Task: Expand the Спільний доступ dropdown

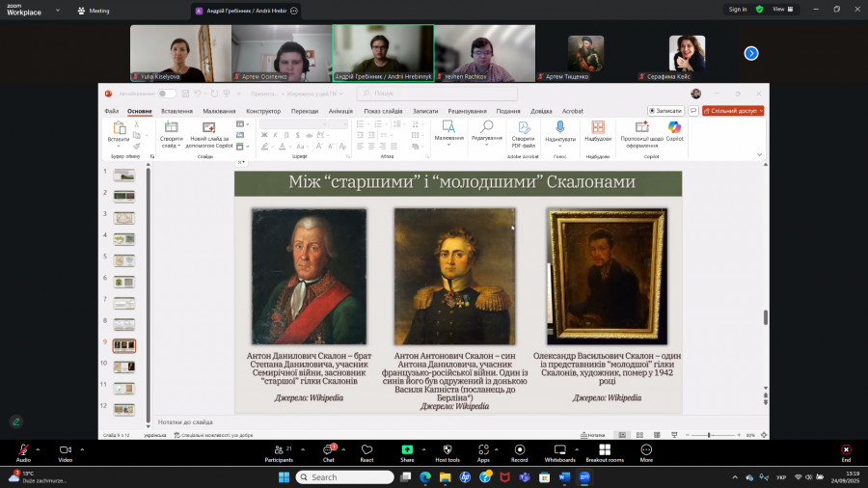Action: (x=761, y=111)
